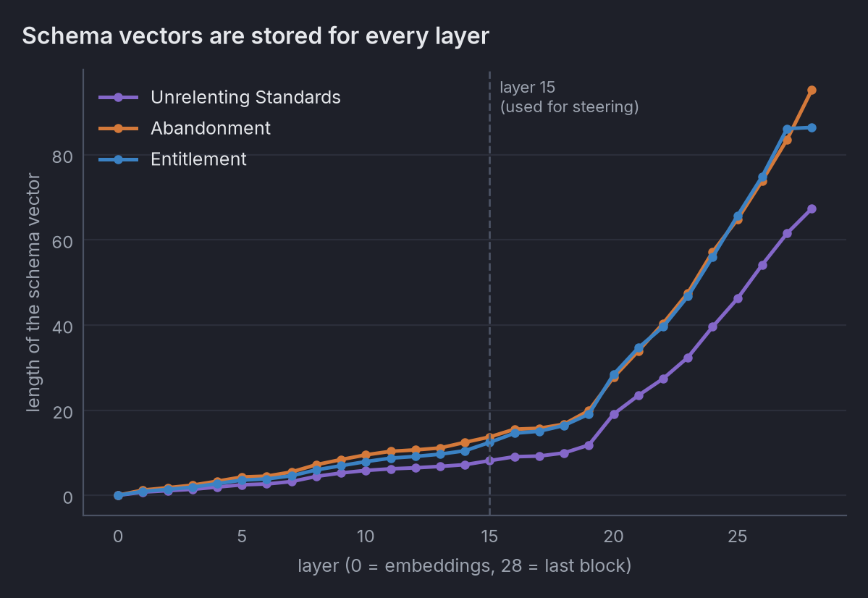Click the chart title "Schema vectors are stored for every layer"
Image resolution: width=868 pixels, height=598 pixels.
[x=256, y=36]
